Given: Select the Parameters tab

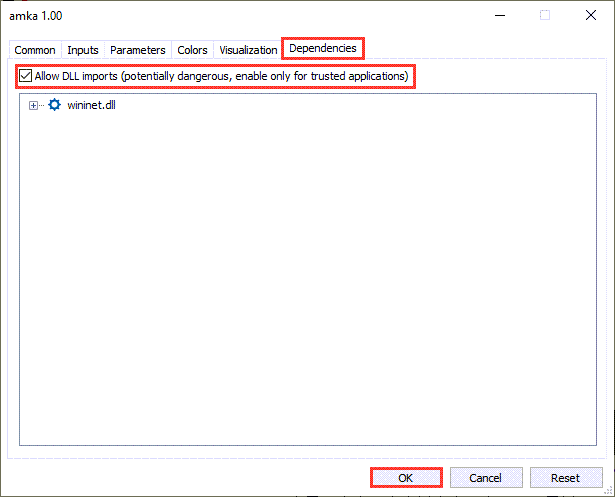Looking at the screenshot, I should (x=138, y=50).
